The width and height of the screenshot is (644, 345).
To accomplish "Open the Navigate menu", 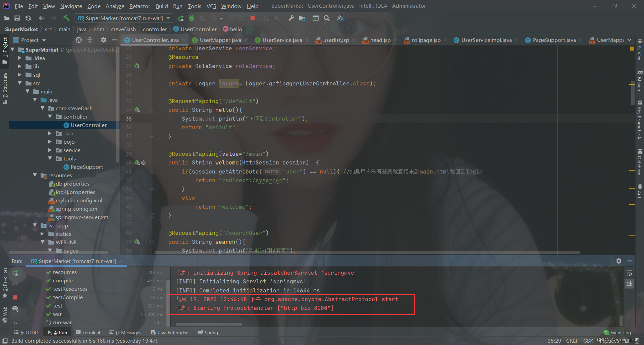I will 71,6.
